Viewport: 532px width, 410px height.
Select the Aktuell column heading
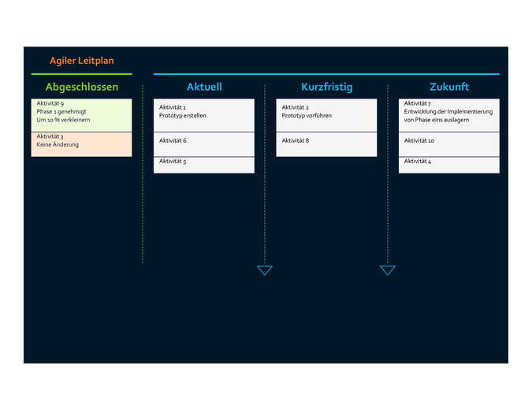[204, 87]
